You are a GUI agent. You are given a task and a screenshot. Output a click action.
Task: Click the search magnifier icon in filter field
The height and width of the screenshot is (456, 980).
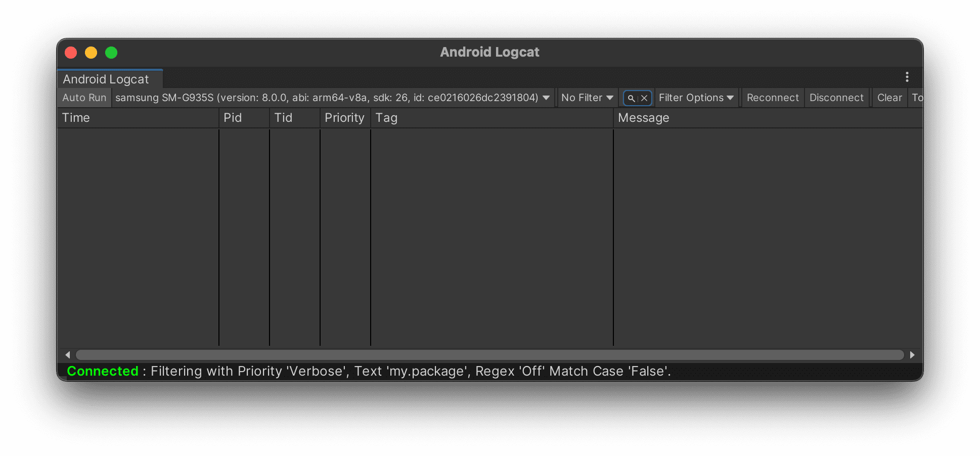[x=631, y=98]
